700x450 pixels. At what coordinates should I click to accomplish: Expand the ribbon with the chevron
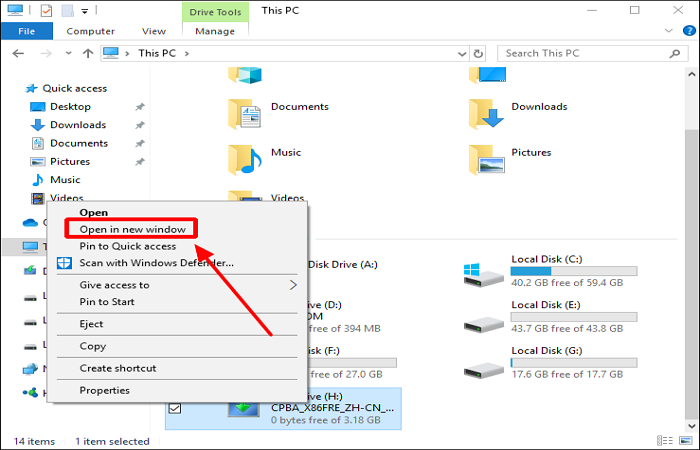[668, 31]
